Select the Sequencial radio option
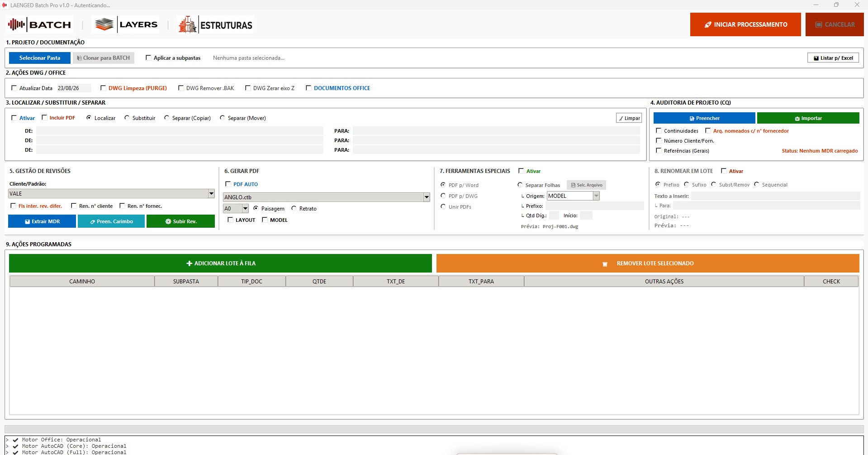868x455 pixels. pyautogui.click(x=757, y=184)
